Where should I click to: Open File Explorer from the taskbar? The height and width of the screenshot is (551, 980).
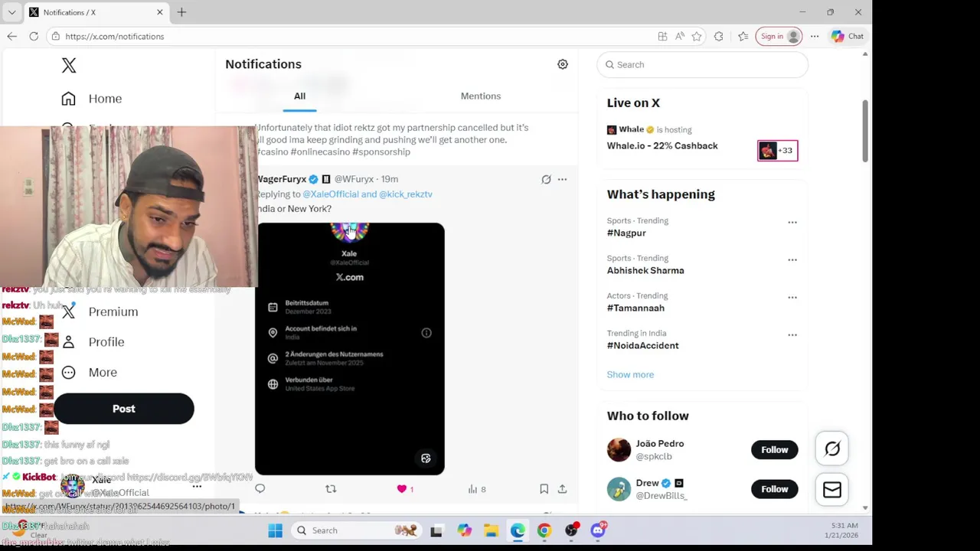point(491,531)
